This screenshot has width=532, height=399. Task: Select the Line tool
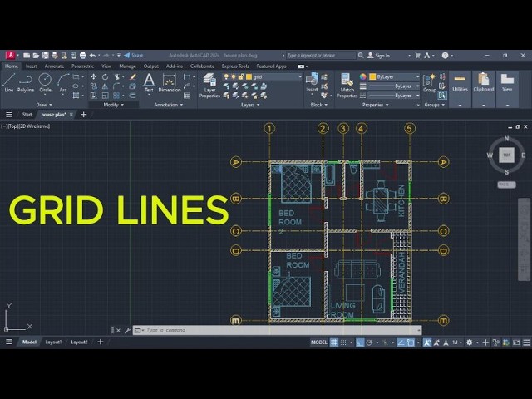click(9, 82)
